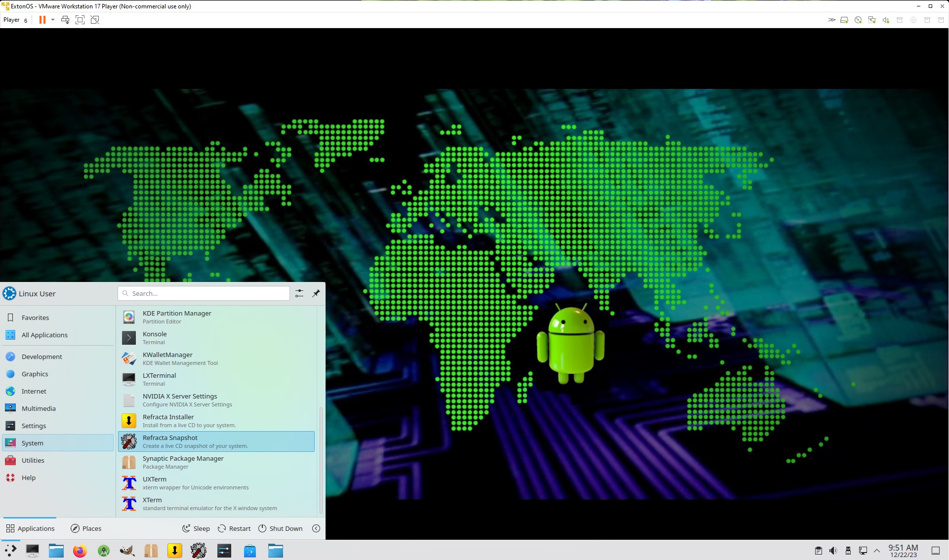Viewport: 949px width, 560px height.
Task: Open Synaptic package box icon in taskbar
Action: pyautogui.click(x=151, y=551)
